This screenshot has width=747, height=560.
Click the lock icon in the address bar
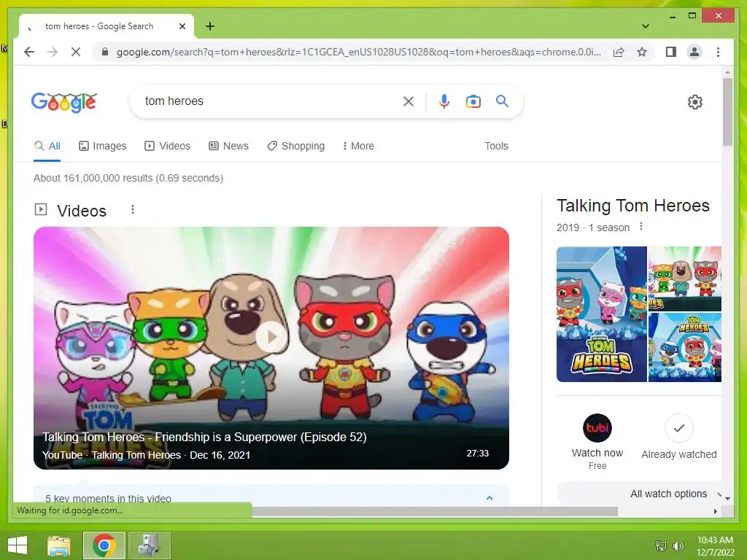click(x=105, y=52)
